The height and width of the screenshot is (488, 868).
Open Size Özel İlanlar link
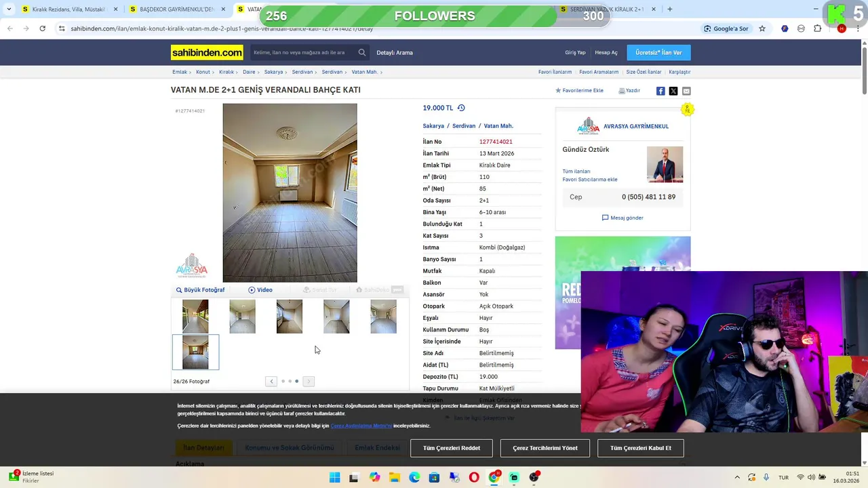(x=644, y=72)
